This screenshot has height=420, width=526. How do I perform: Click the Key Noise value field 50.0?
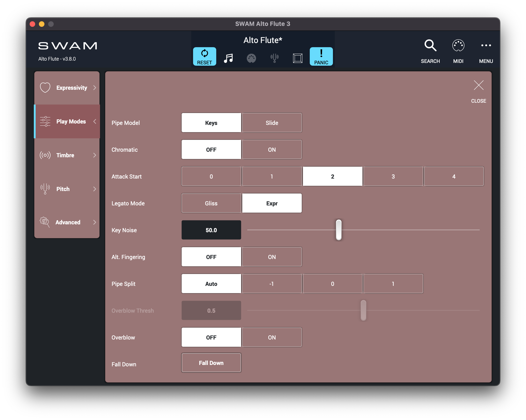(x=211, y=230)
